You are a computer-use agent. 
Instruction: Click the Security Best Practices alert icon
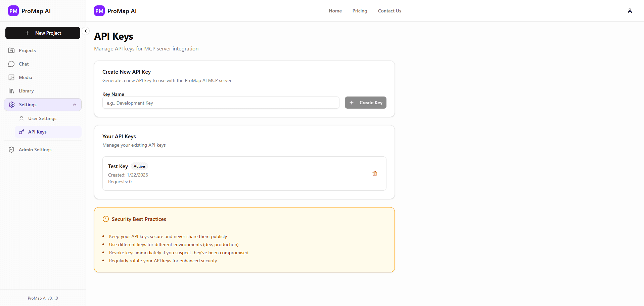(105, 219)
